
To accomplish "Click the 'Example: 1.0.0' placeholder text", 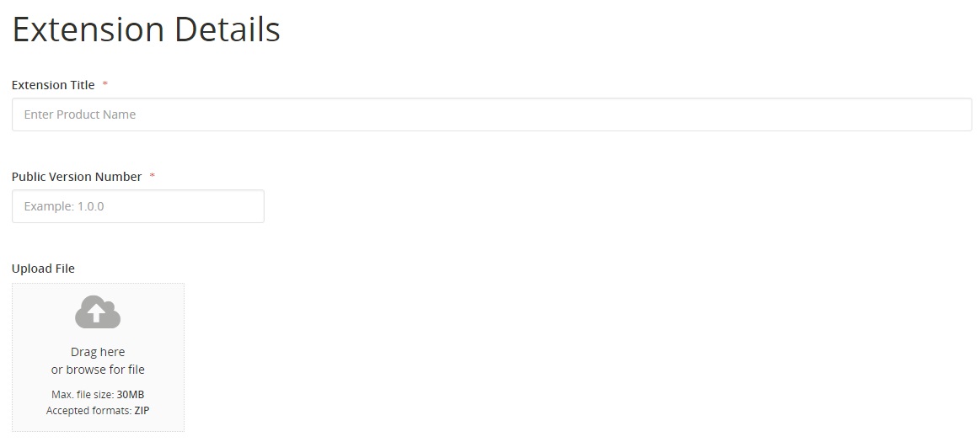I will pos(64,206).
